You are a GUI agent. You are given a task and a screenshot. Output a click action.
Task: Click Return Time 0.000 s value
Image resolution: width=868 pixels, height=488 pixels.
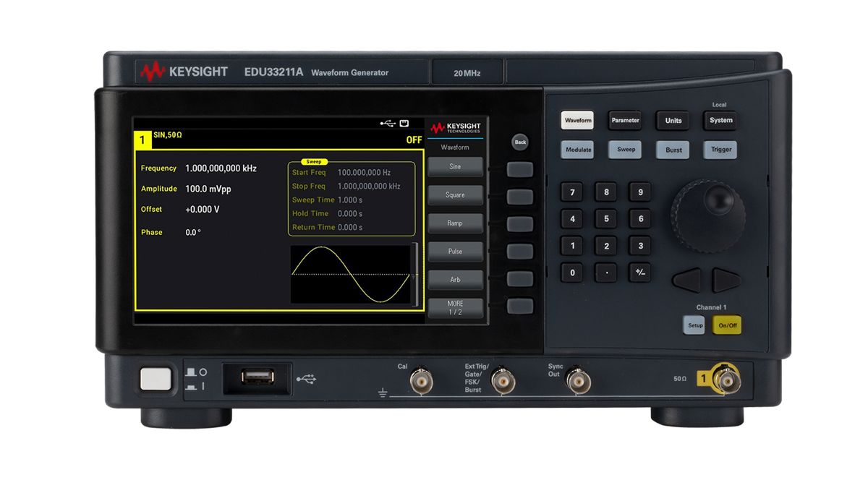click(x=350, y=228)
